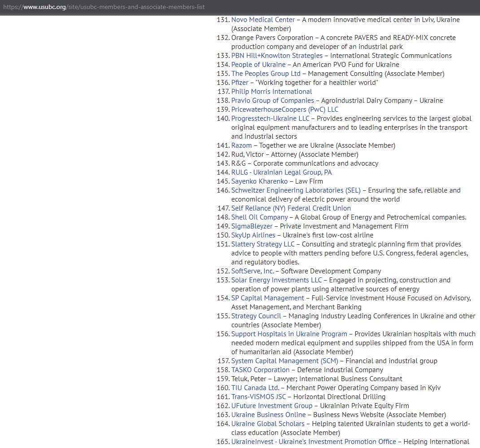Open Solar Energy Investments LLC link
This screenshot has width=480, height=448.
[276, 280]
